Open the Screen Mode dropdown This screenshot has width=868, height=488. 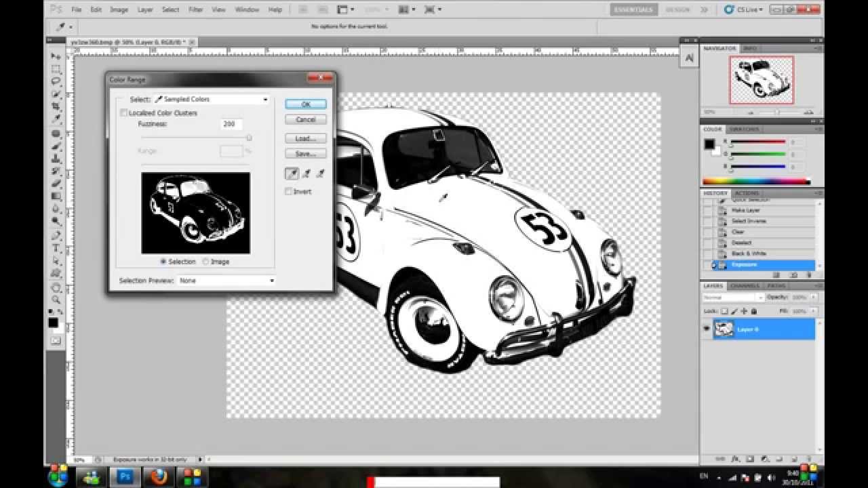[433, 9]
